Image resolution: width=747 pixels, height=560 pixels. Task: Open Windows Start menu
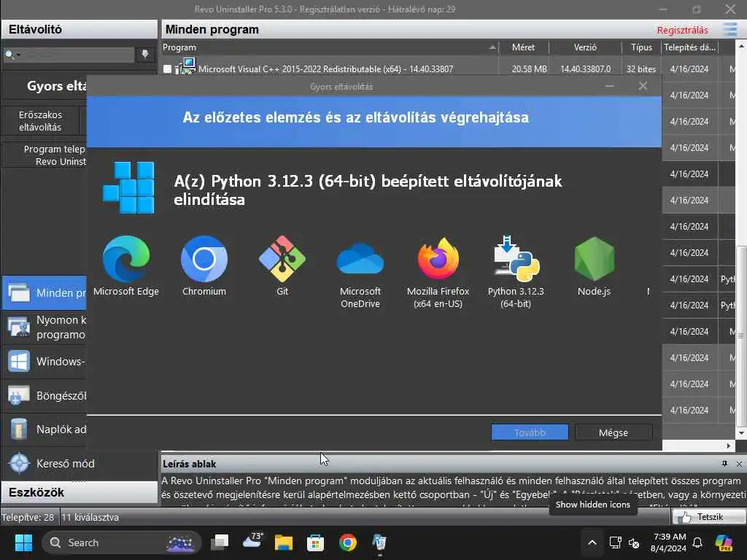(23, 542)
